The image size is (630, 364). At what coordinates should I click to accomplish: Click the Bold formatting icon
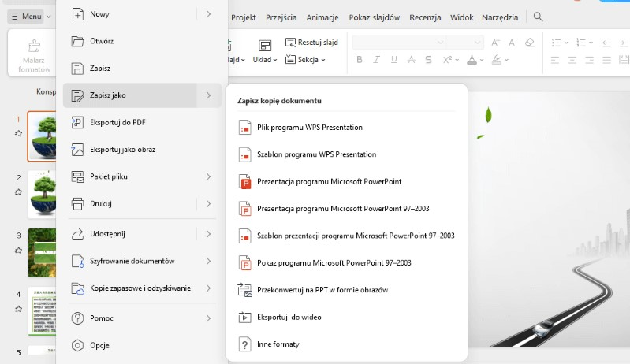click(360, 60)
